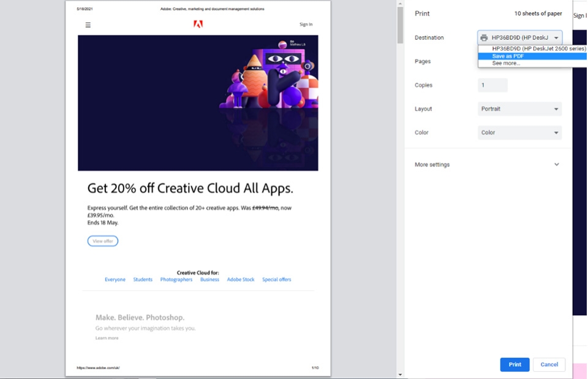This screenshot has width=588, height=379.
Task: Follow the "Learn more" link
Action: (107, 337)
